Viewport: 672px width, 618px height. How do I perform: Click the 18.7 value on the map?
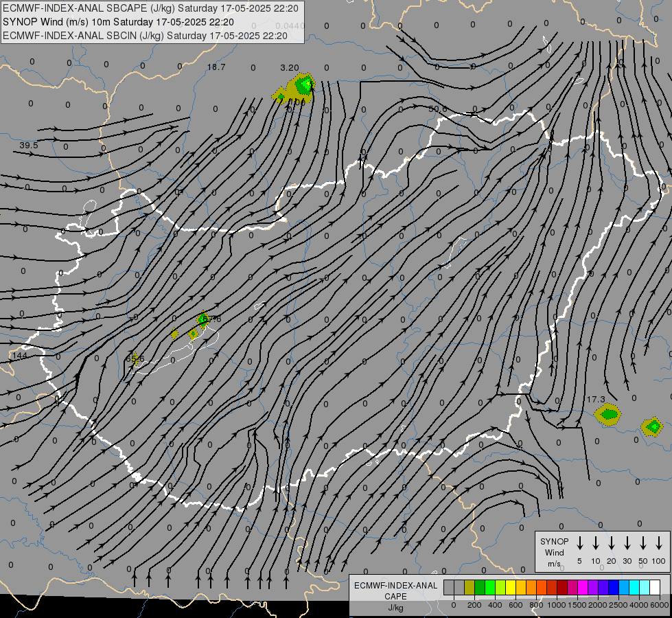coord(216,67)
